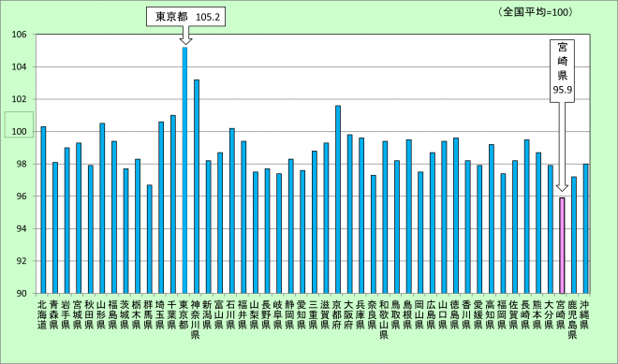The height and width of the screenshot is (364, 618).
Task: Select the 奈良県 bar in the chart
Action: click(374, 234)
